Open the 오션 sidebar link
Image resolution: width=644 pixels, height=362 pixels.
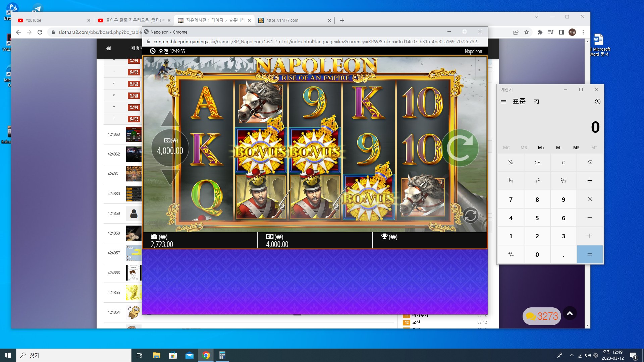pos(416,322)
